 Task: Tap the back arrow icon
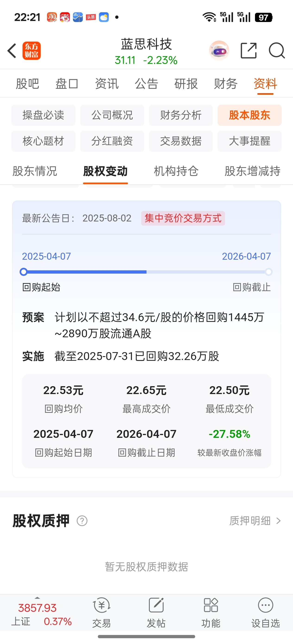[x=12, y=51]
